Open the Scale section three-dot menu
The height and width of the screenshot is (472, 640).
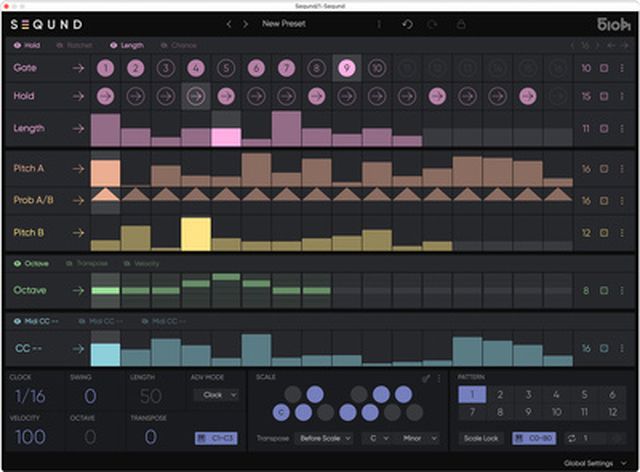[438, 378]
